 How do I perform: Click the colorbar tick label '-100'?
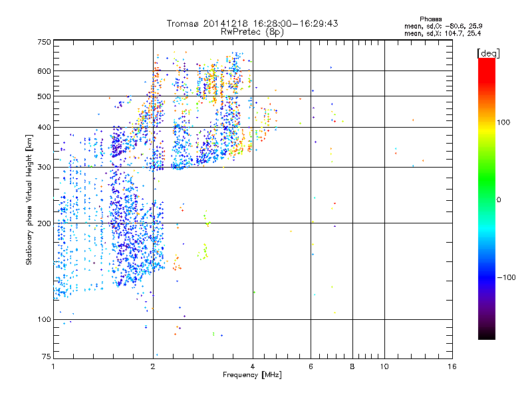click(506, 277)
